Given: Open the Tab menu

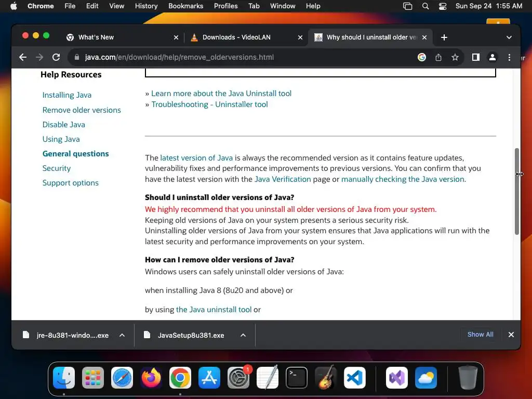Looking at the screenshot, I should pos(254,6).
